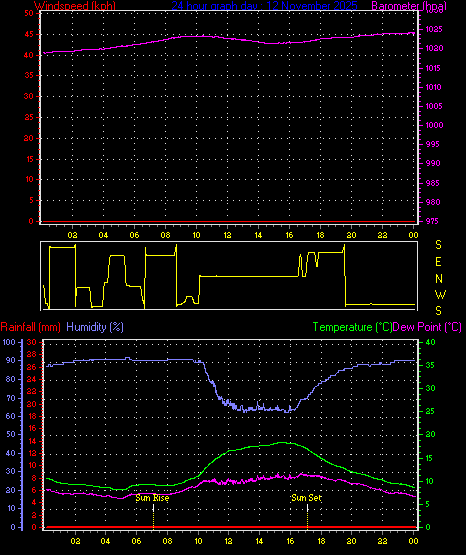Click the 'W' wind direction label
This screenshot has width=466, height=555.
pos(440,294)
